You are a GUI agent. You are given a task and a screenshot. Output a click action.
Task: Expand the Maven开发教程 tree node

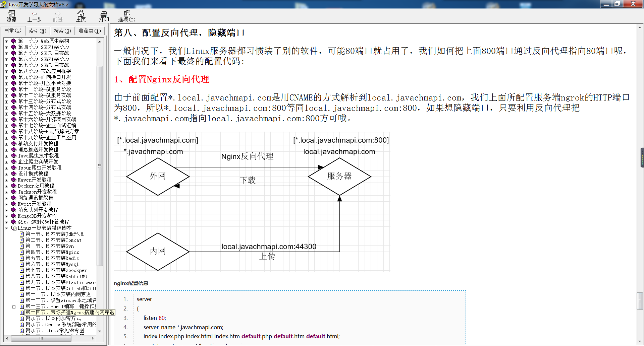[6, 180]
